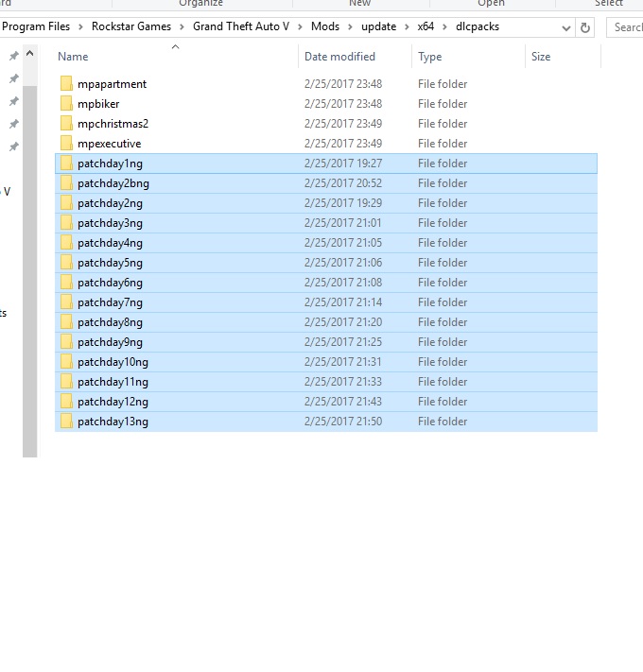Select the mpexecutive folder name
The height and width of the screenshot is (672, 643).
click(x=109, y=144)
